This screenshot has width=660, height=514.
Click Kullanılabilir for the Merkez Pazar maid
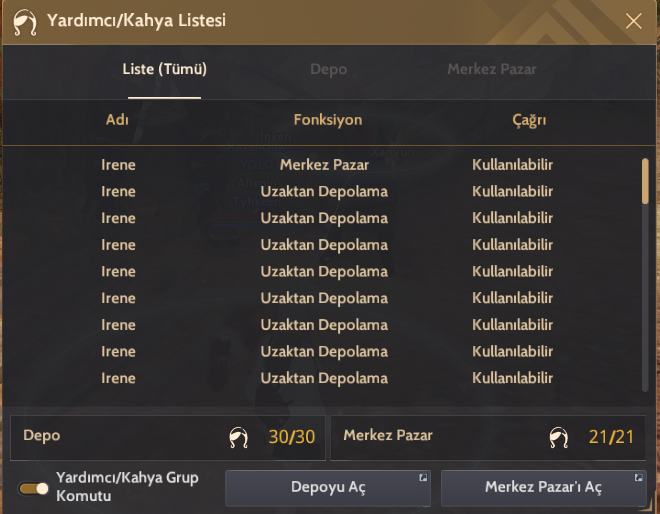[512, 165]
